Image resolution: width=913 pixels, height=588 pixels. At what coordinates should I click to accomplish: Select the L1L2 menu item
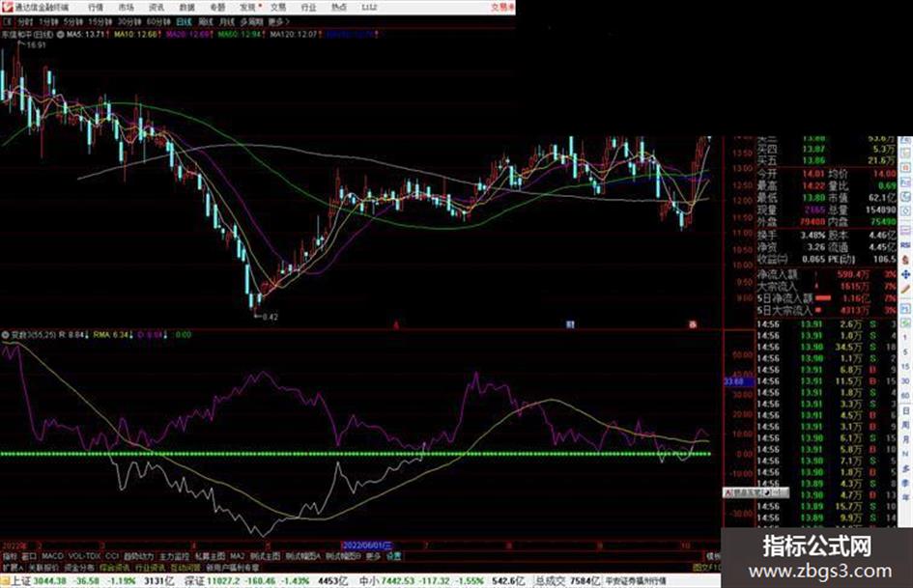(369, 7)
